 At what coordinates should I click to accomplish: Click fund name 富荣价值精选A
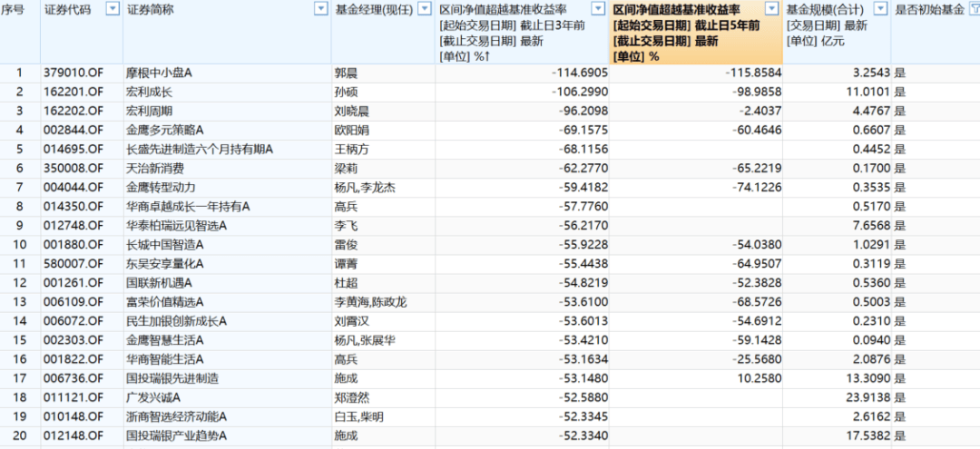[x=165, y=302]
